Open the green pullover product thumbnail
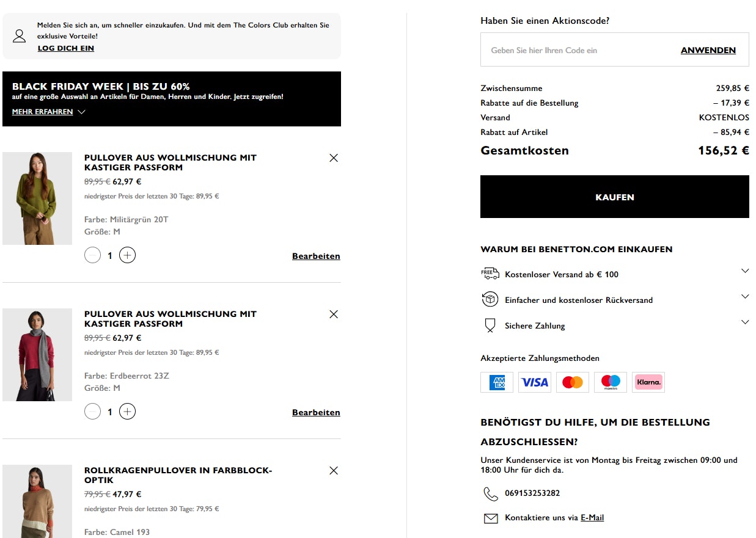This screenshot has height=538, width=756. tap(37, 198)
